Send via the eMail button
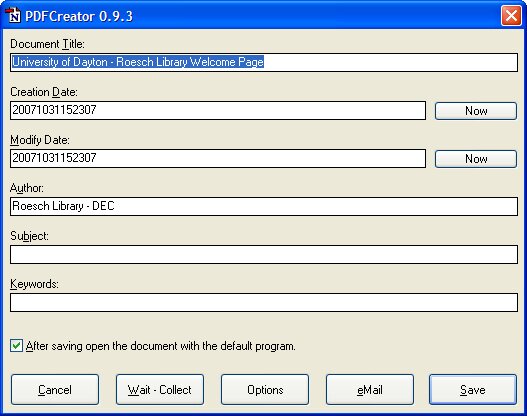 [370, 390]
